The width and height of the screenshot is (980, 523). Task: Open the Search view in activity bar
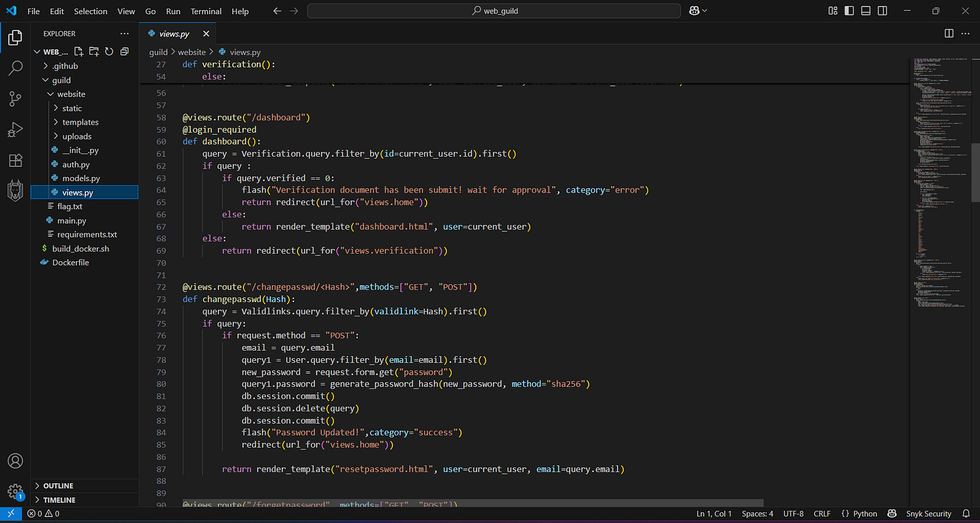tap(15, 68)
